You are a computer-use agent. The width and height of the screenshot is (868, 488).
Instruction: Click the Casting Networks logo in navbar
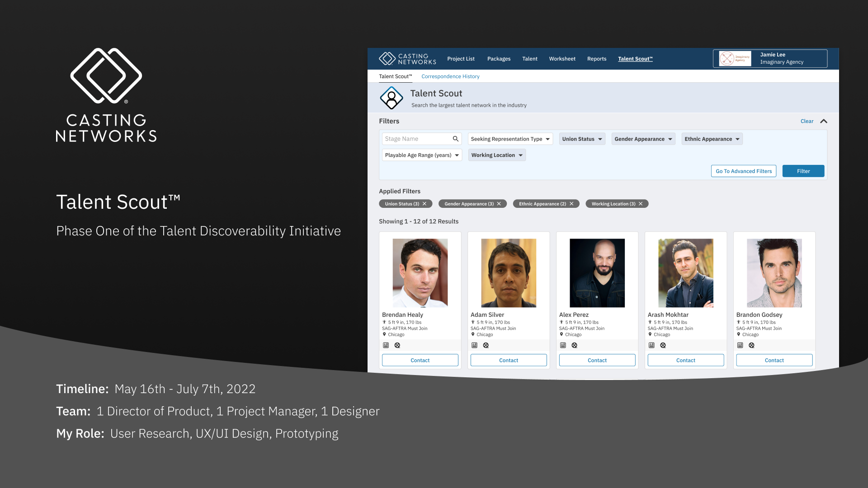pyautogui.click(x=407, y=59)
